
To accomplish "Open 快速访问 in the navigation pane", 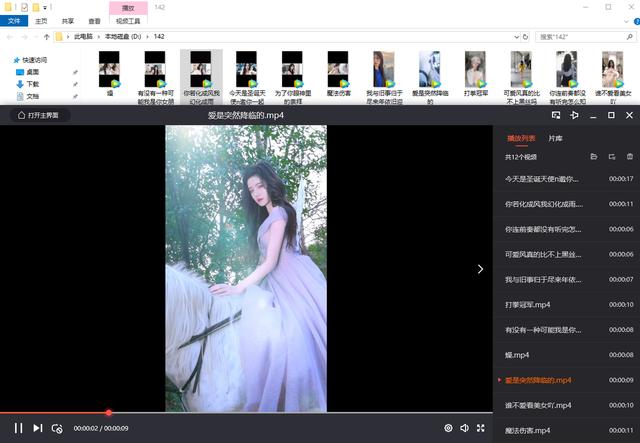I will pyautogui.click(x=34, y=60).
